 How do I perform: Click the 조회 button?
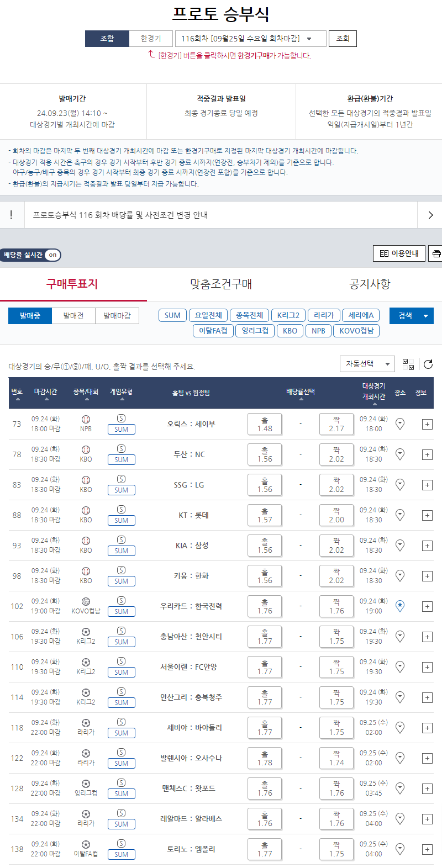343,39
